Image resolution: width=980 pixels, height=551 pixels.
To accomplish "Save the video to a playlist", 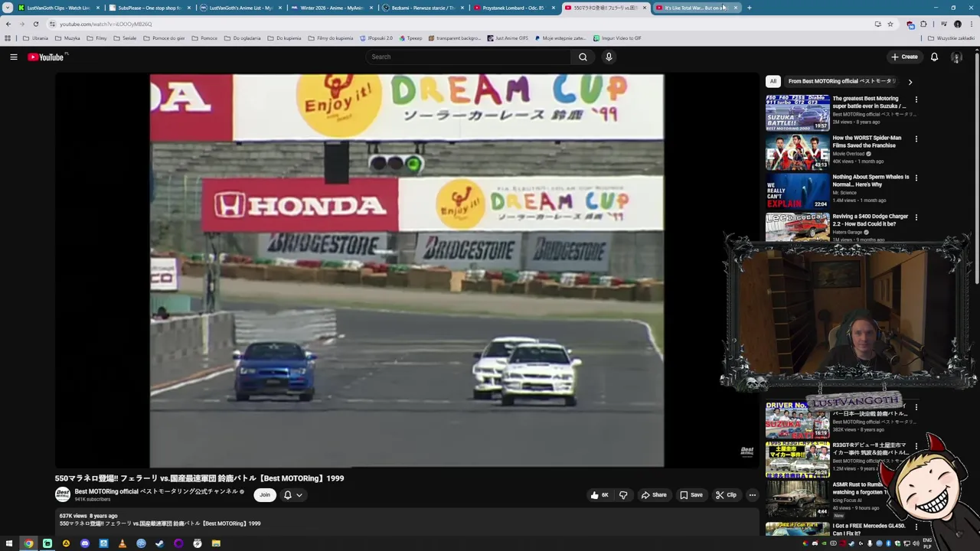I will 691,495.
